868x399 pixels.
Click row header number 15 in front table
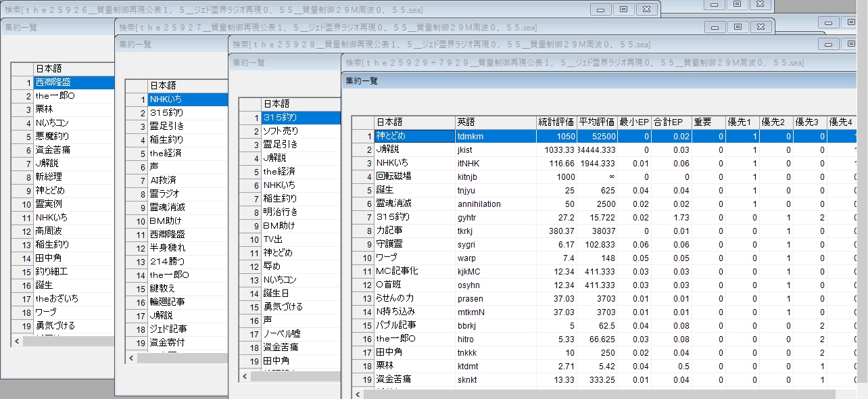363,325
